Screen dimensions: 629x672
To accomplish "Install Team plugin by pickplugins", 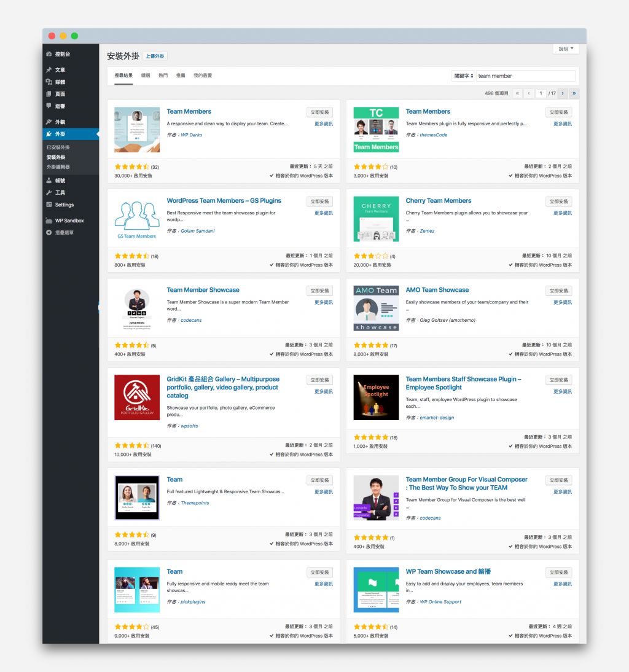I will tap(319, 572).
